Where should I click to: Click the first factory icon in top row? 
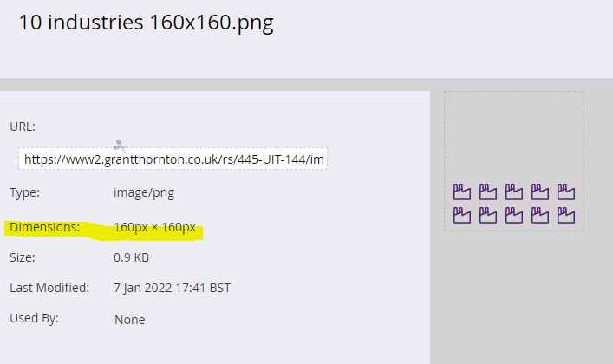coord(462,192)
